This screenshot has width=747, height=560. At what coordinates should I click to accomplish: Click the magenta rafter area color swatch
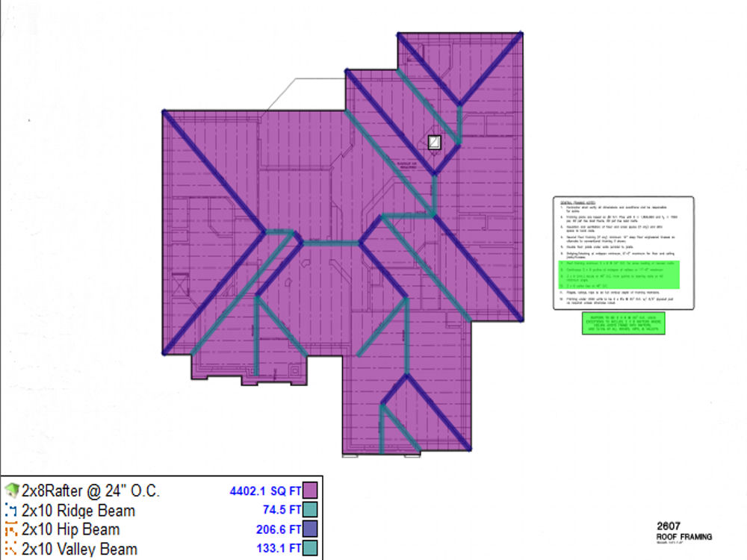click(309, 491)
